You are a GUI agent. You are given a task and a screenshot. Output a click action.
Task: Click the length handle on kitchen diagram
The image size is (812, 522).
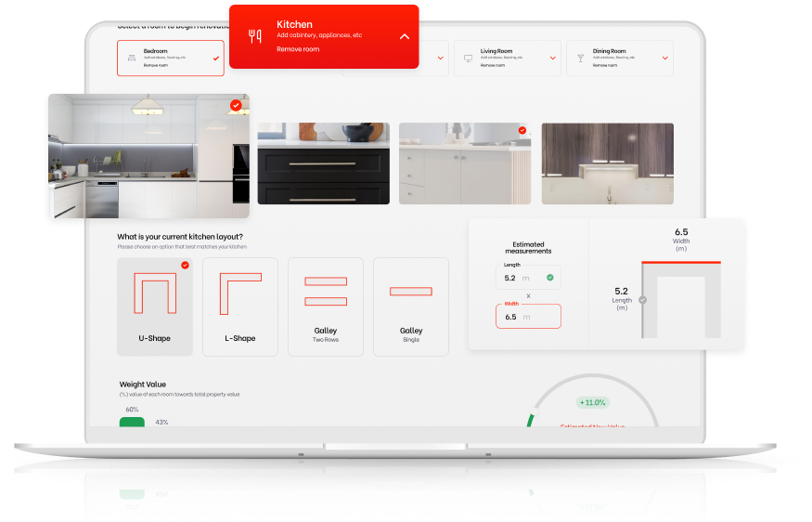pos(642,300)
